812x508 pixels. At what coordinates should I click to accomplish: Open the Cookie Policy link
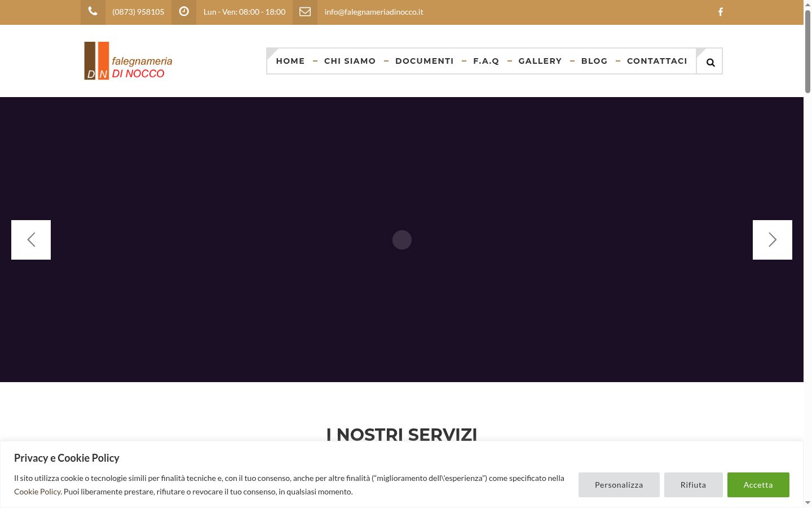[x=37, y=492]
